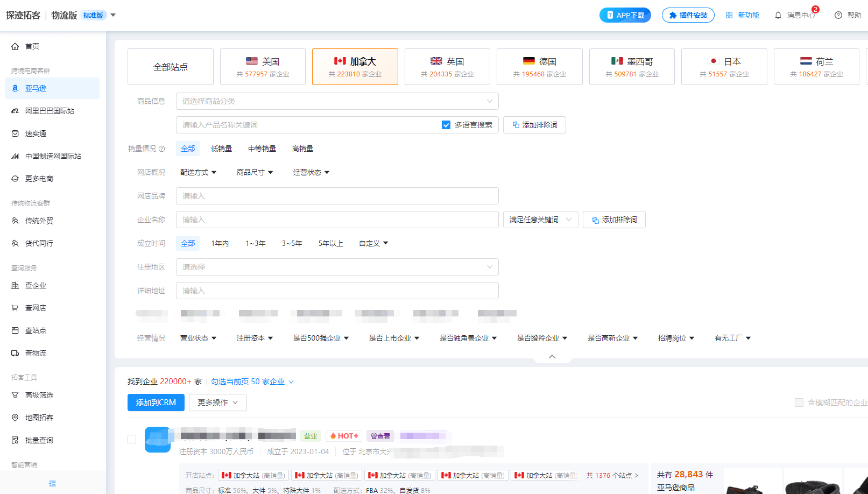Open 共 1376 个站点 link

[612, 476]
